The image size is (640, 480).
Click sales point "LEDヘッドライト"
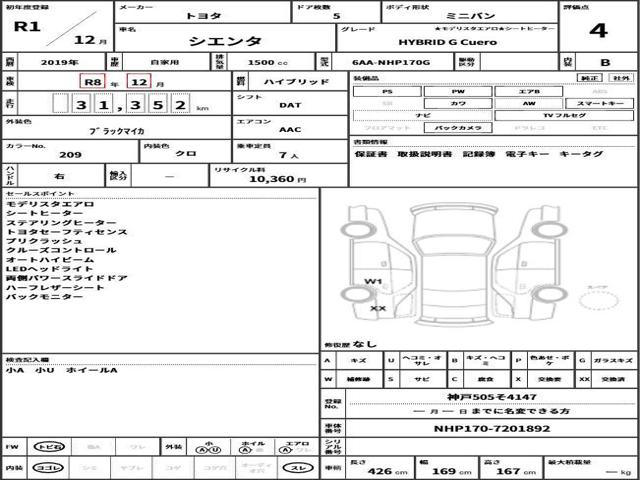coord(49,269)
